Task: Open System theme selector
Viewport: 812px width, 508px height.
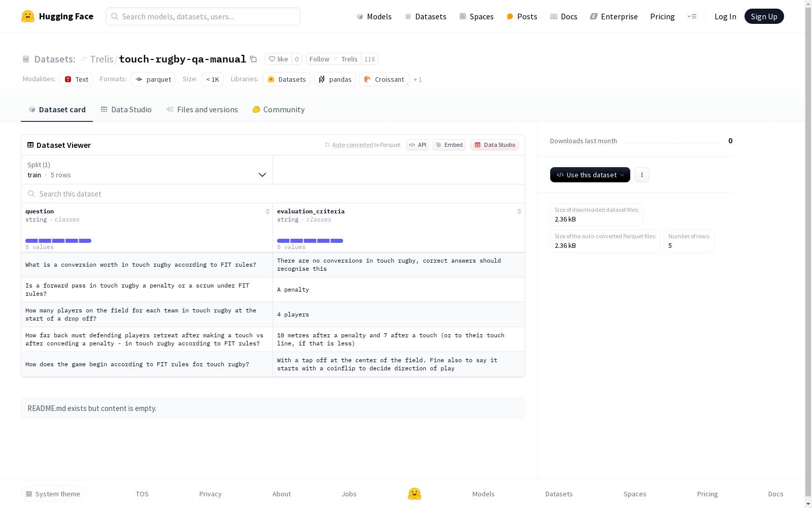Action: (53, 494)
